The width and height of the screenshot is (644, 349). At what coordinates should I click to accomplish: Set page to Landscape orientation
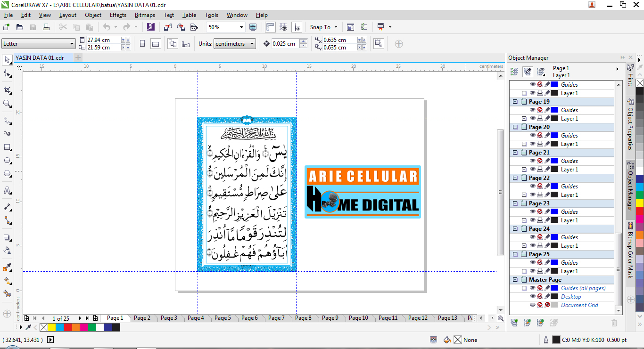156,44
